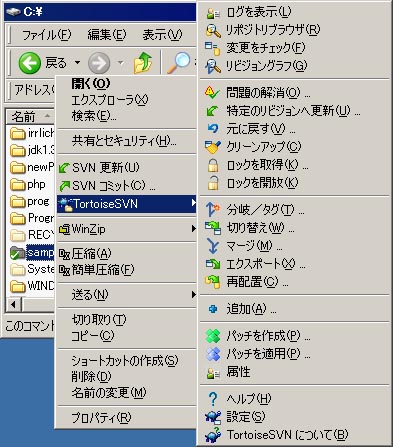The height and width of the screenshot is (447, 393).
Task: Click the 追加 plus icon
Action: pyautogui.click(x=213, y=309)
